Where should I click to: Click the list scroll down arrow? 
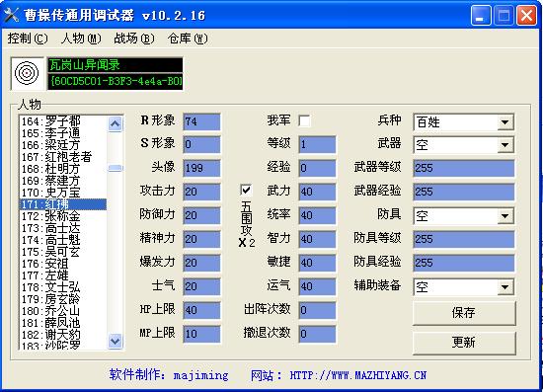click(x=115, y=341)
